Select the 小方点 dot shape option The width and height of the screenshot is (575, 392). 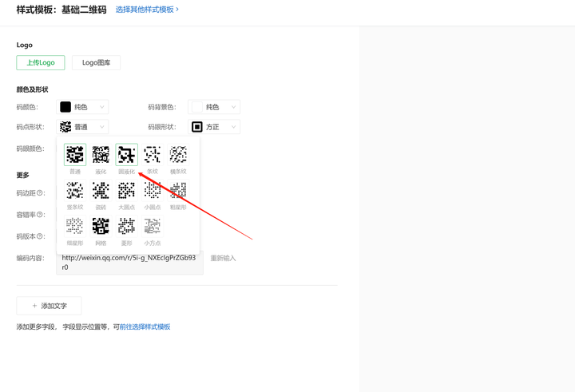click(x=153, y=226)
